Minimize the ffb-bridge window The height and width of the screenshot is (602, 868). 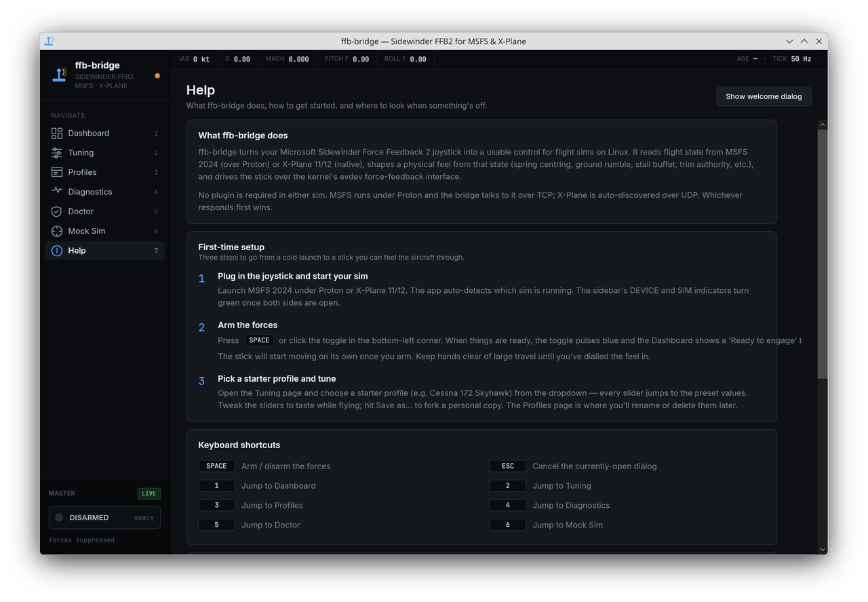coord(789,41)
